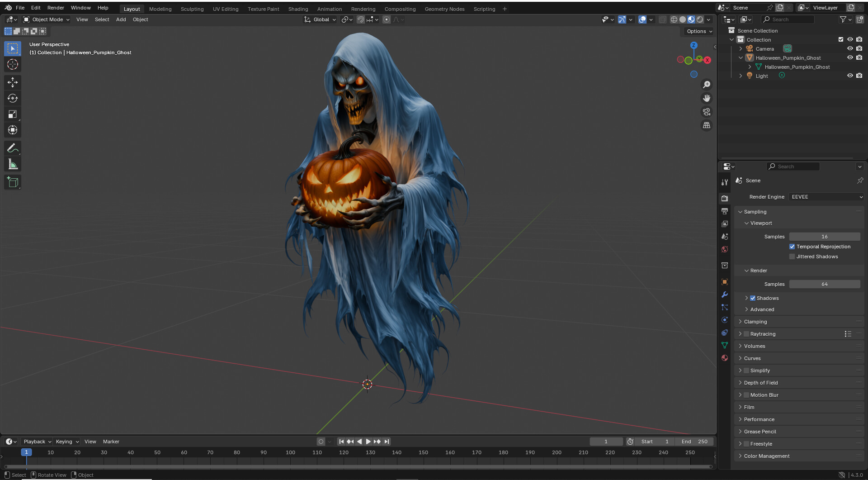Expand the Clamping panel
The height and width of the screenshot is (480, 868).
coord(755,322)
